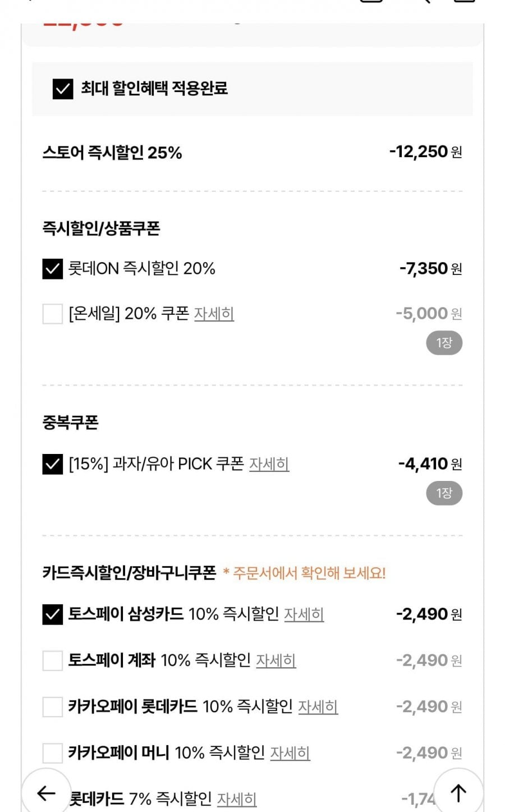
Task: Open 자세히 link for 카카오페이 롯데카드
Action: click(x=318, y=707)
